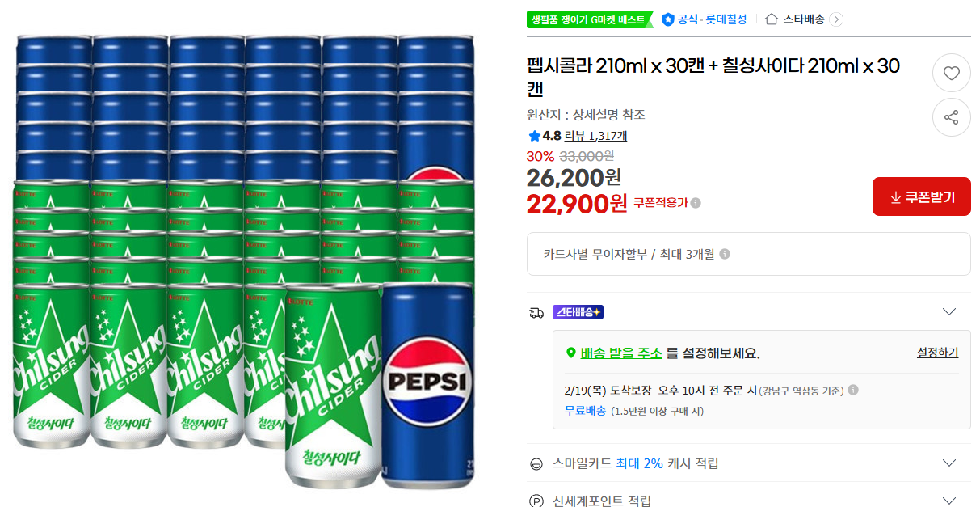Click the heart icon to add to wishlist
Image resolution: width=980 pixels, height=507 pixels.
pos(952,73)
